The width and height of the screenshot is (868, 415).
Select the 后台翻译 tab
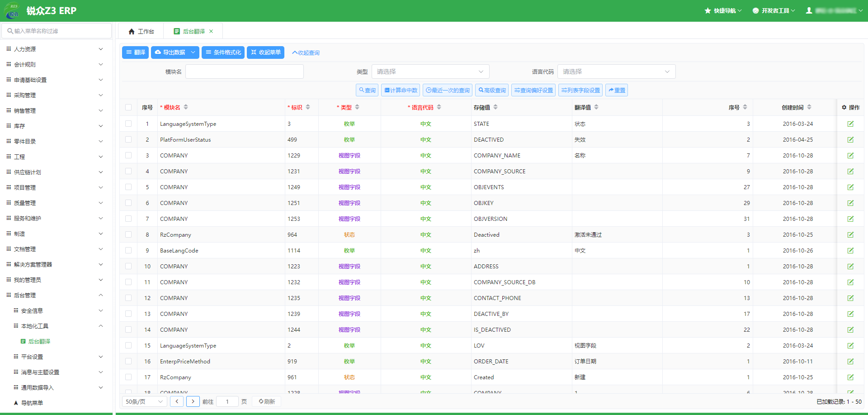(x=193, y=31)
